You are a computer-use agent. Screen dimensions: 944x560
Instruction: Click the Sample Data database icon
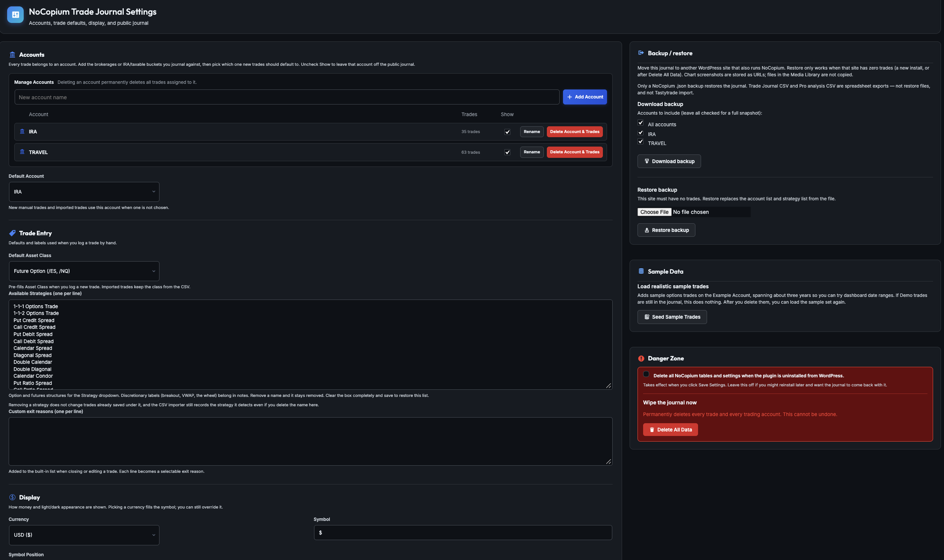[641, 271]
